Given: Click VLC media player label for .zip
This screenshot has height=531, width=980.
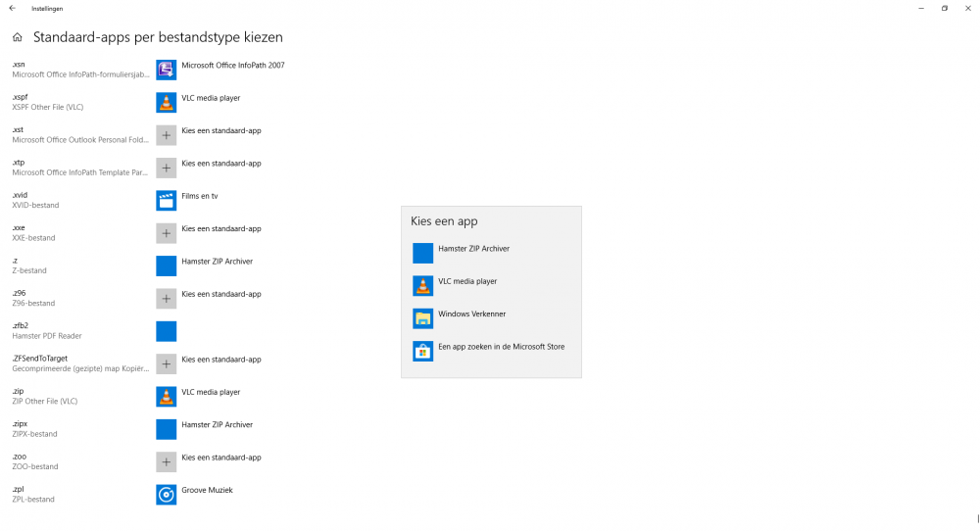Looking at the screenshot, I should pos(211,392).
